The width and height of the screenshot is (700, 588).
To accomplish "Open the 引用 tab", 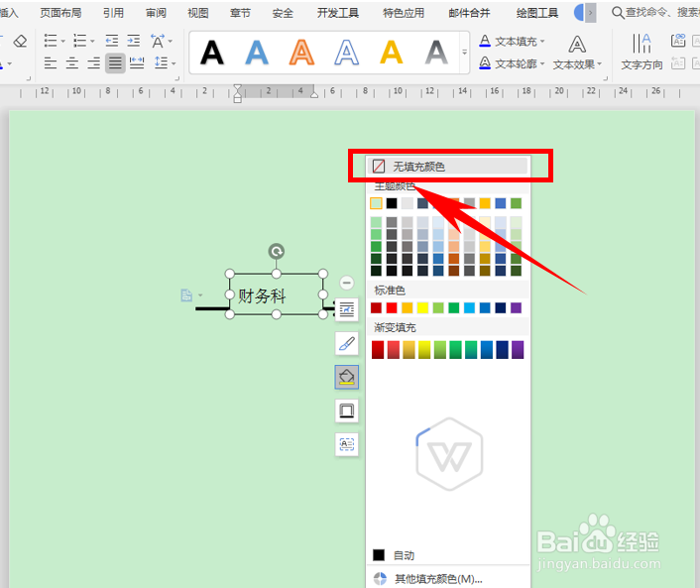I will click(113, 13).
